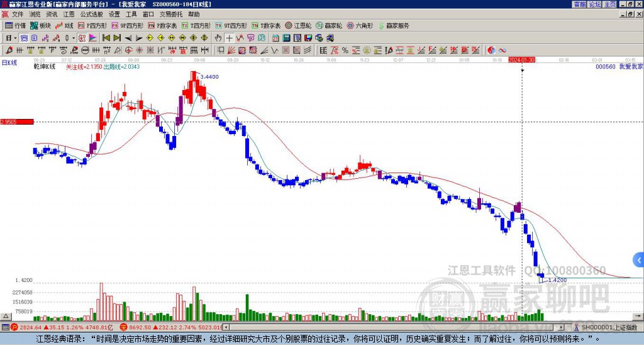Click the 3.4400 high price label

point(209,77)
